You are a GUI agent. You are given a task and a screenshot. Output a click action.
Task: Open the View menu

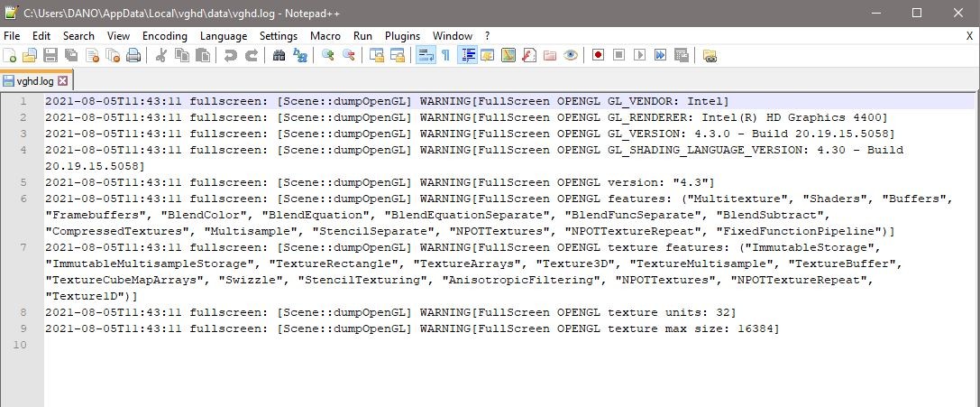pos(119,35)
